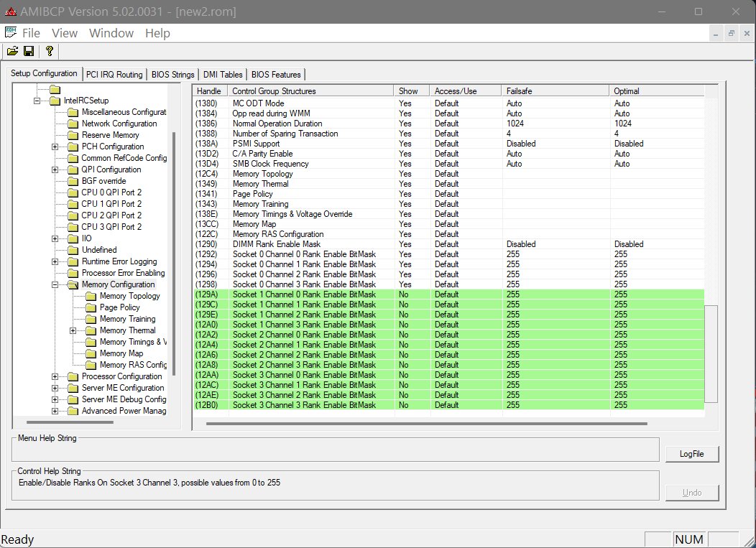Click Show 'No' for Socket 3 Channel 3 row
The image size is (756, 548).
404,405
